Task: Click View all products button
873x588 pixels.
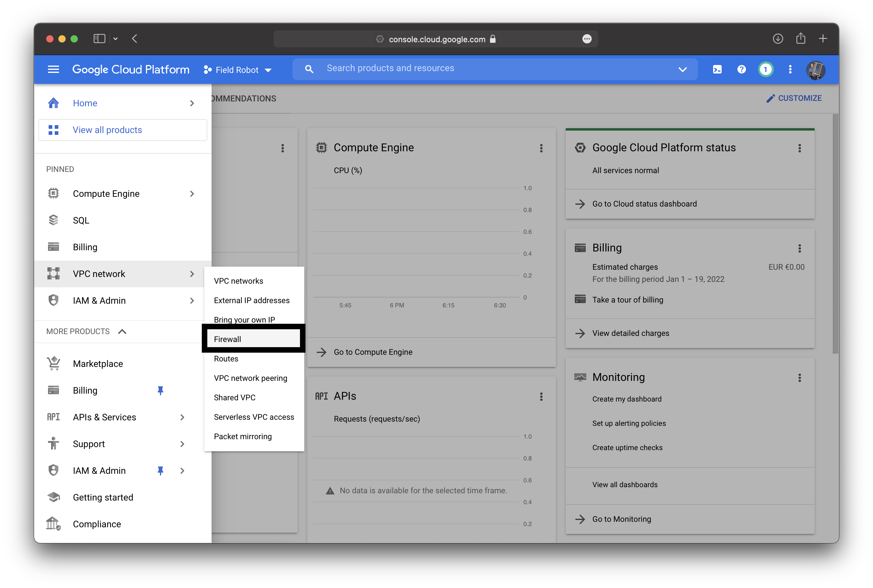Action: [123, 130]
